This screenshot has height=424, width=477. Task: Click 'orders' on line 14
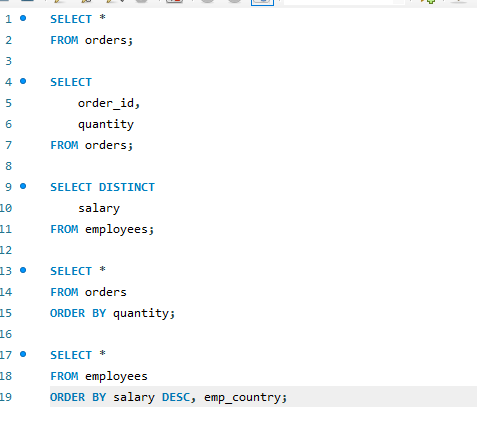pyautogui.click(x=106, y=292)
